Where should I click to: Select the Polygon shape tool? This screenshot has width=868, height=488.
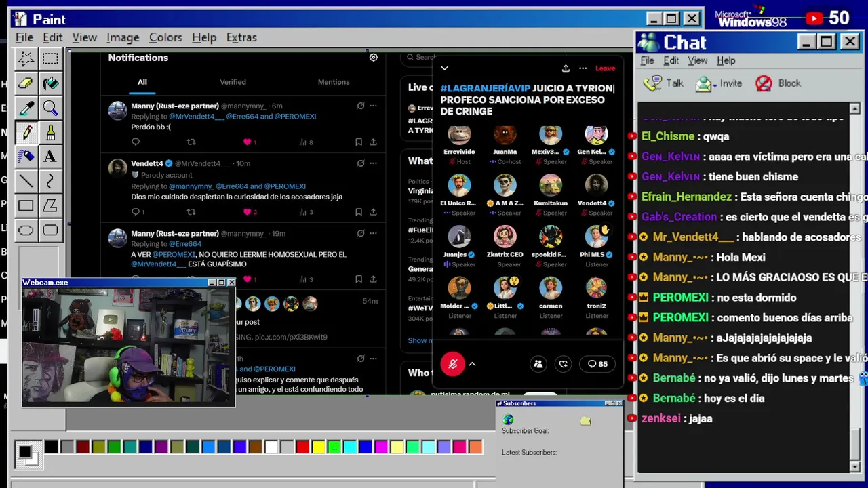tap(50, 205)
